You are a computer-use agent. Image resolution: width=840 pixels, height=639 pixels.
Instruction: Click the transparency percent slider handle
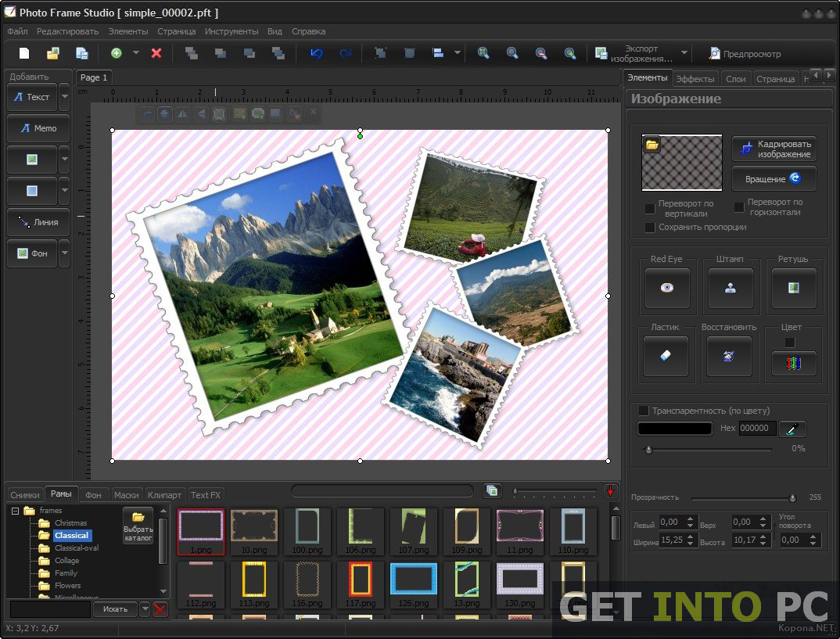[648, 450]
